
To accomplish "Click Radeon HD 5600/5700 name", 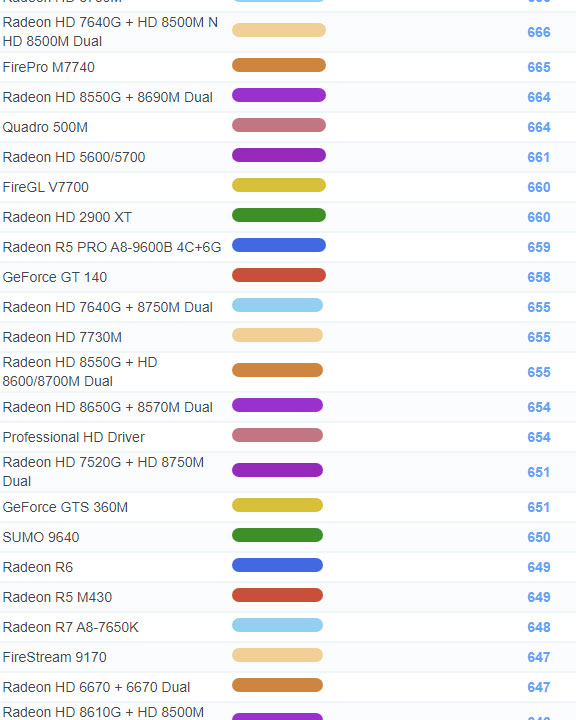I will tap(74, 157).
